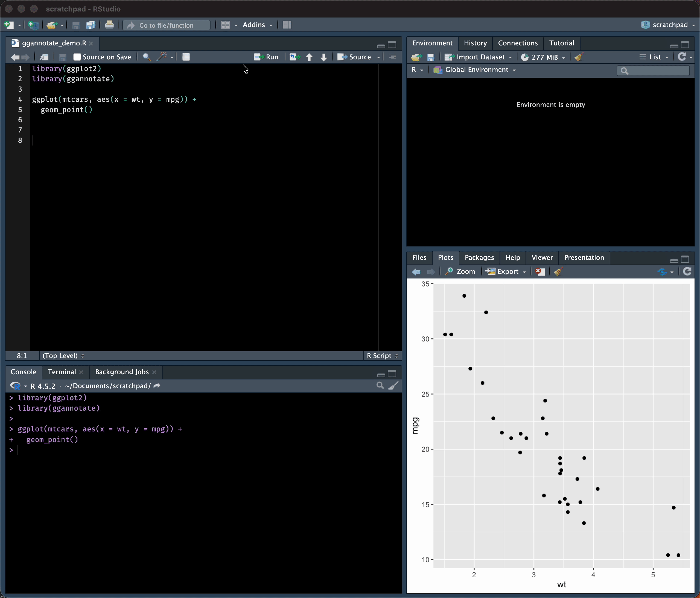Click the Zoom plot button
Viewport: 700px width, 598px height.
(x=460, y=271)
